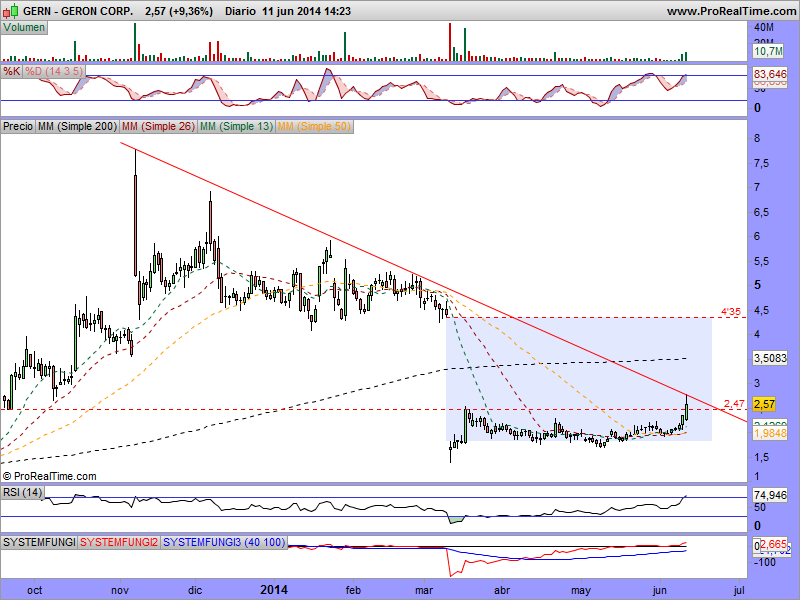Click the may label on time axis
800x600 pixels.
pos(581,591)
